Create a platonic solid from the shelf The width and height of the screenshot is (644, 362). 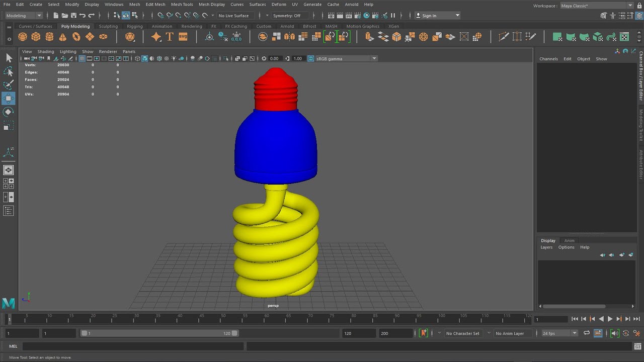click(130, 37)
